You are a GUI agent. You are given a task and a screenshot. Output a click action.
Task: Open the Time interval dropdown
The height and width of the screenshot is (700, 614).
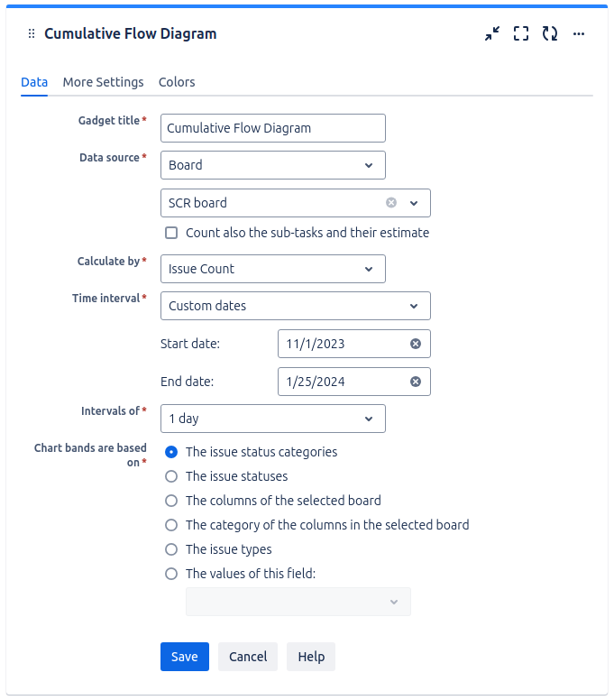(x=295, y=306)
